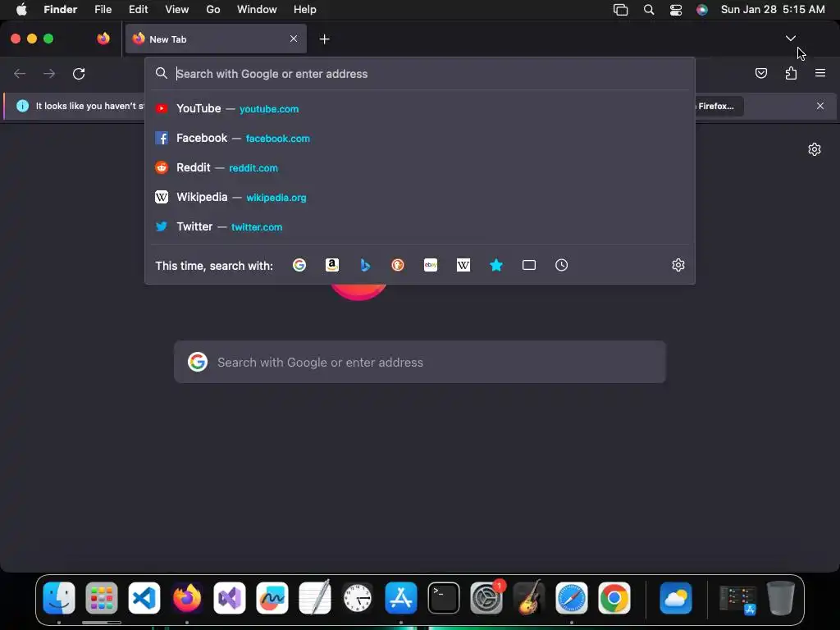This screenshot has height=630, width=840.
Task: Open a new tab with plus button
Action: (324, 39)
